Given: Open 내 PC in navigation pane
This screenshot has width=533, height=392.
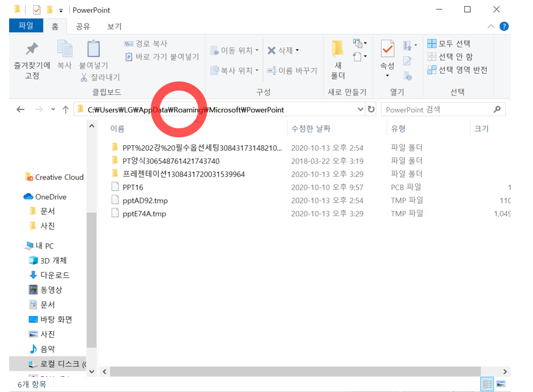Looking at the screenshot, I should (x=40, y=246).
